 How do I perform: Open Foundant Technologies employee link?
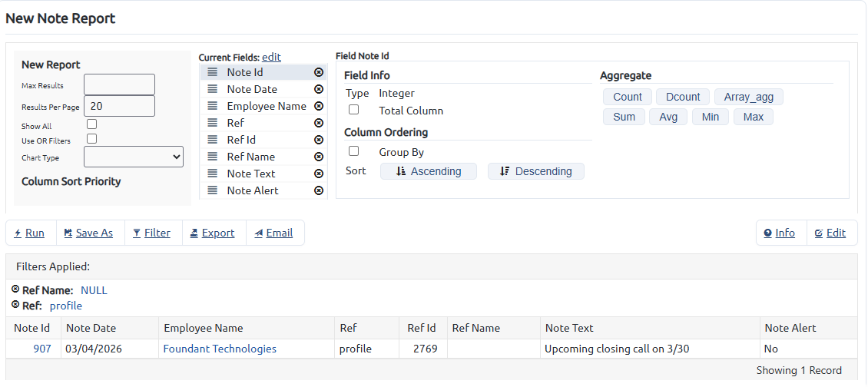(220, 349)
